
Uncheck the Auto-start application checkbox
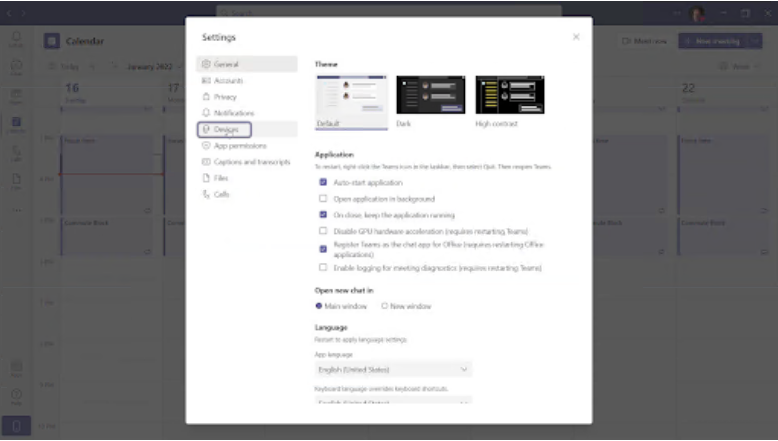pos(323,183)
